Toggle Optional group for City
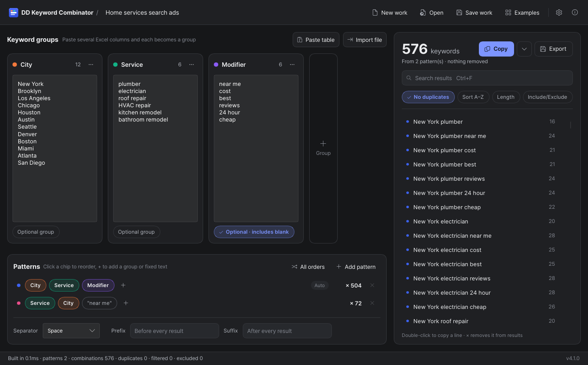 36,232
